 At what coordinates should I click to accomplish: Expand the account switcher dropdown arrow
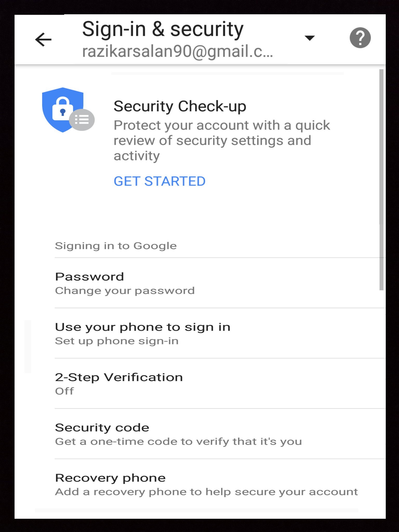point(309,38)
